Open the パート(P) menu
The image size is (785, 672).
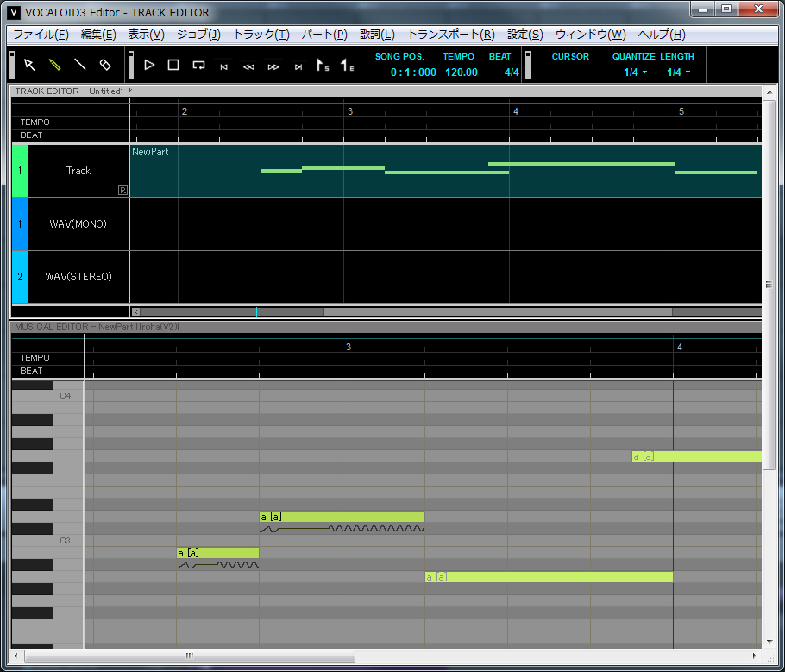pos(324,34)
